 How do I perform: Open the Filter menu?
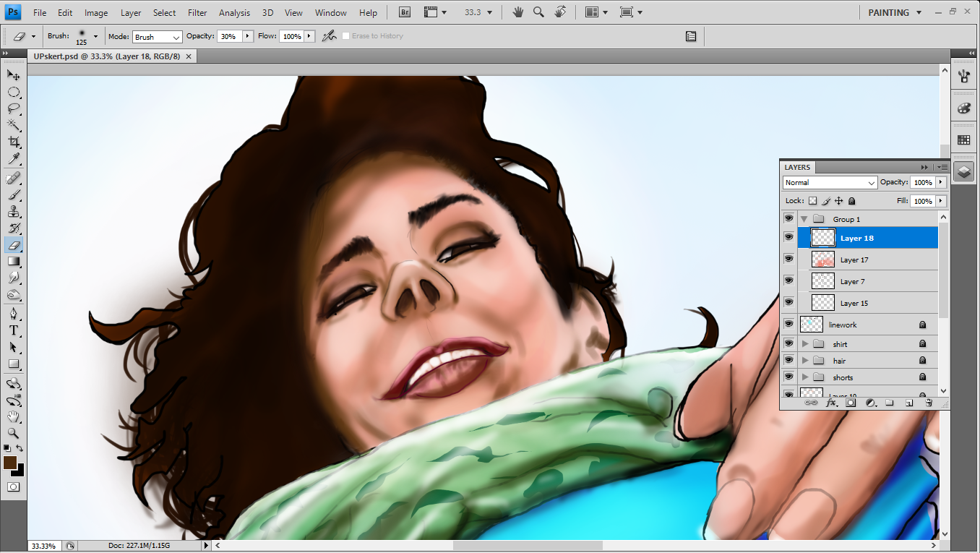[197, 12]
